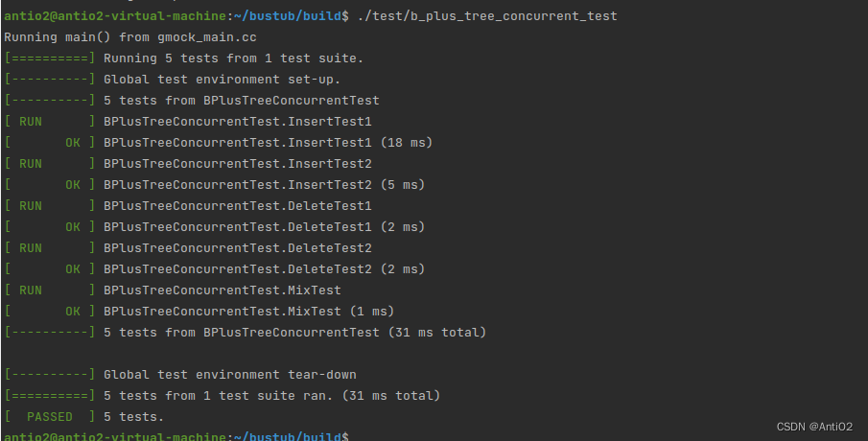Click the InsertTest2 (5 ms) result text
Viewport: 868px width, 441px height.
[264, 185]
